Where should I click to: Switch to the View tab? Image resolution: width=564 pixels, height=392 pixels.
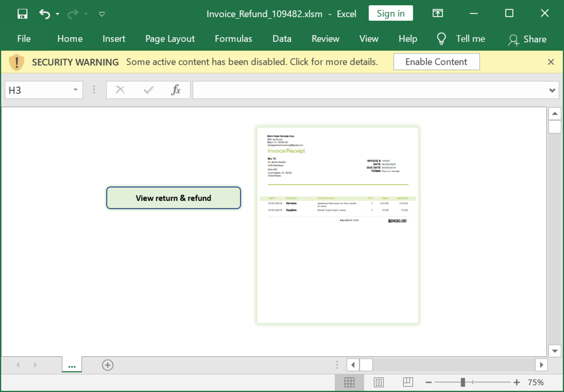pos(369,39)
